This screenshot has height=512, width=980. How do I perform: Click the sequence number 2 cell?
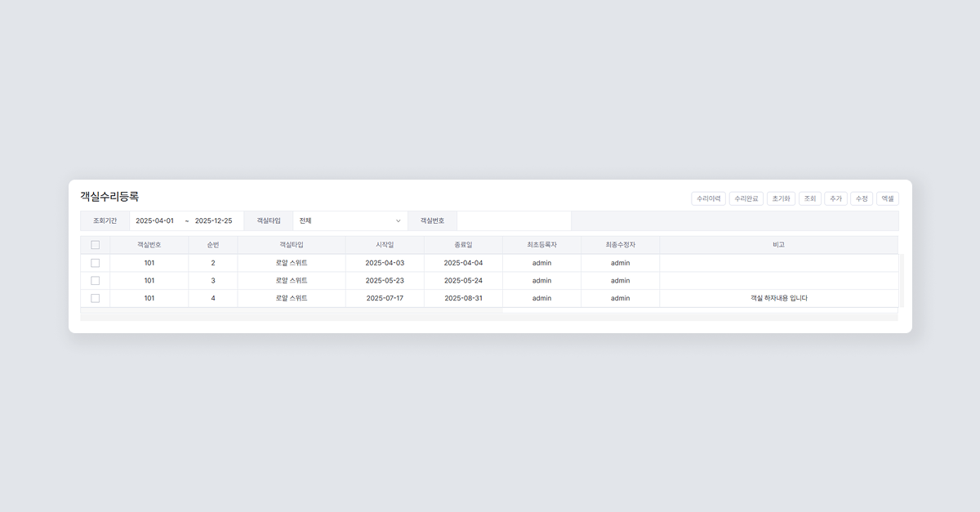[x=213, y=263]
